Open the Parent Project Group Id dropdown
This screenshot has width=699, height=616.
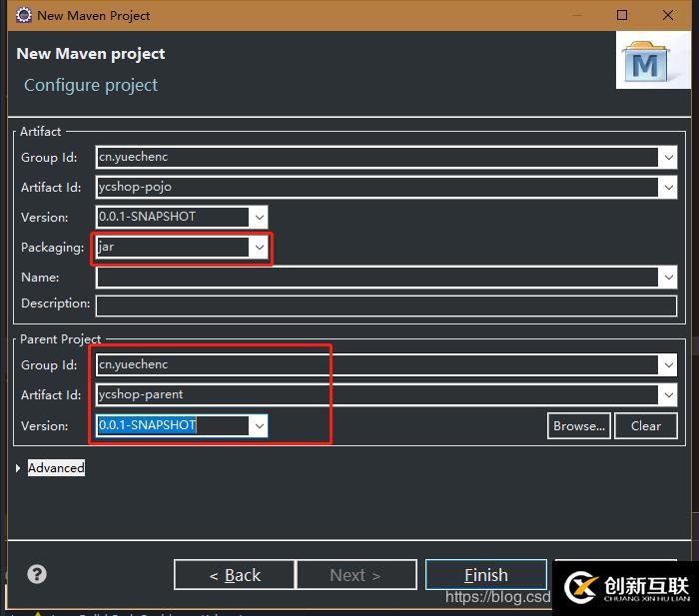click(668, 364)
